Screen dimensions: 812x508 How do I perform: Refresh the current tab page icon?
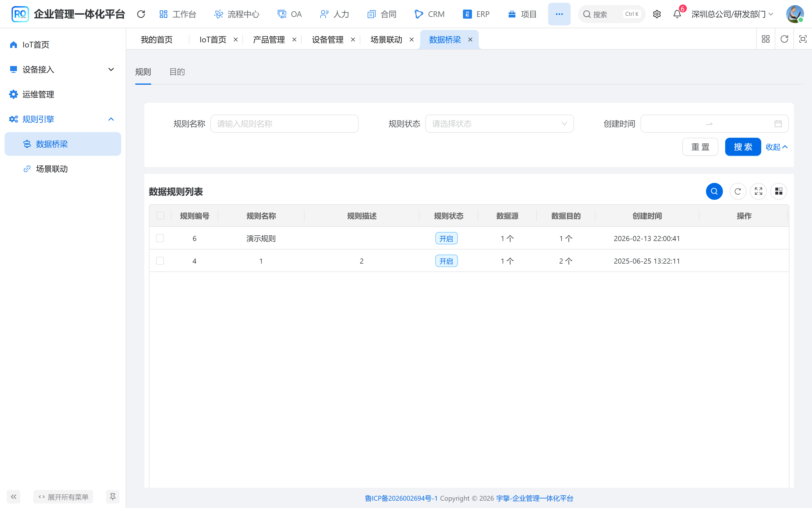point(784,39)
